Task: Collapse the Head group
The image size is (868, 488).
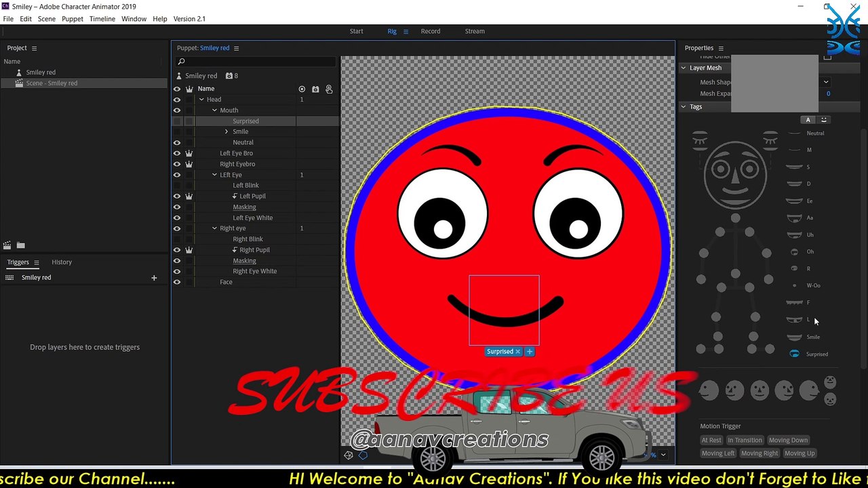Action: point(201,100)
